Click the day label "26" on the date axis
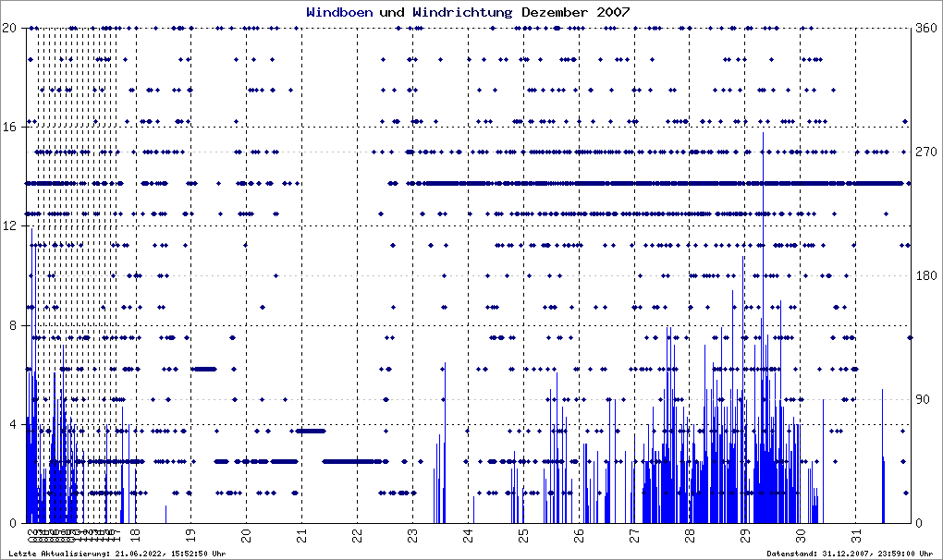Screen dimensions: 943x560 click(x=579, y=535)
